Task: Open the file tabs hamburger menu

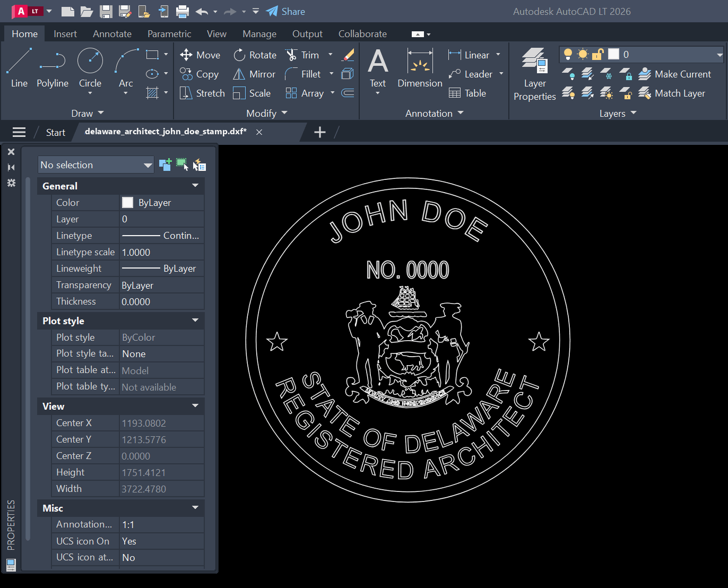Action: [19, 132]
